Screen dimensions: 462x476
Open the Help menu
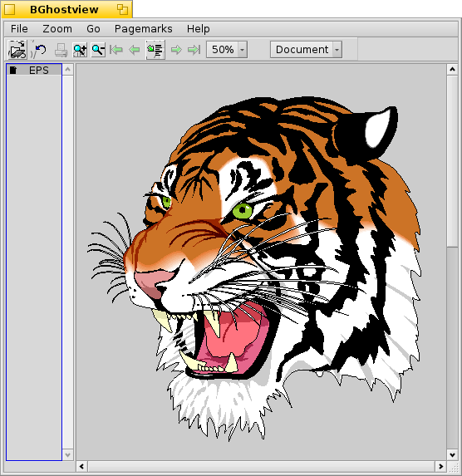(199, 29)
